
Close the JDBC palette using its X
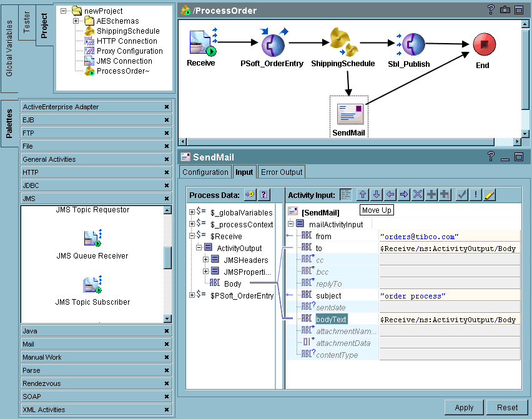(x=167, y=185)
